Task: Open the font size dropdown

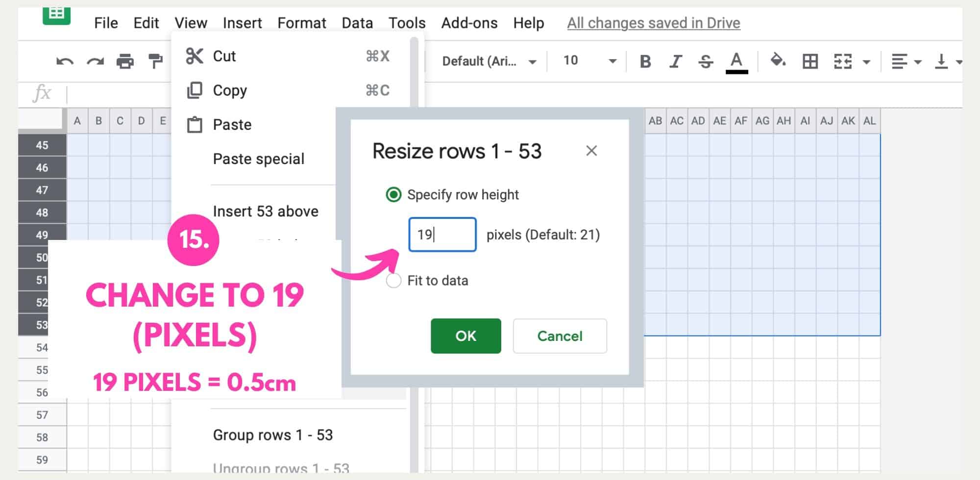Action: pyautogui.click(x=612, y=61)
